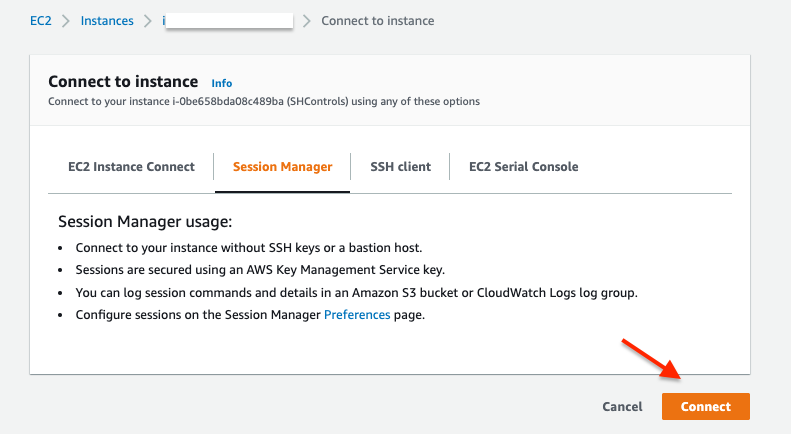Open the Session Manager Preferences link
The height and width of the screenshot is (434, 791).
pyautogui.click(x=356, y=314)
